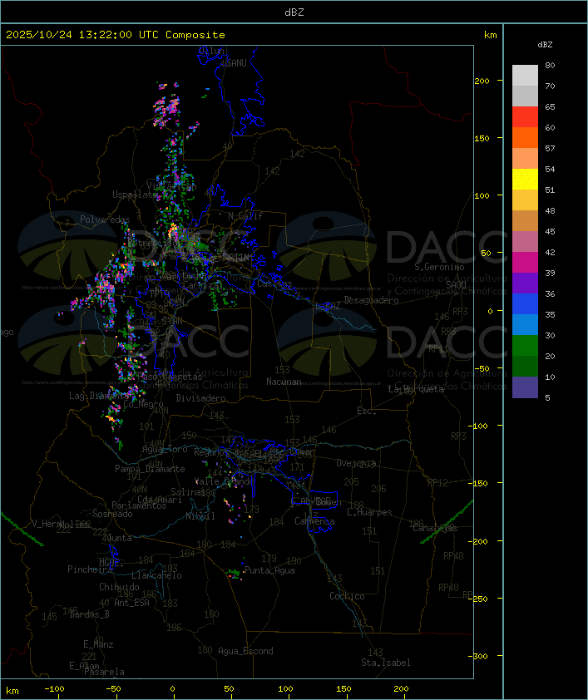Click the 'dBZ' title in the top bar
Viewport: 588px width, 700px height.
pos(294,12)
